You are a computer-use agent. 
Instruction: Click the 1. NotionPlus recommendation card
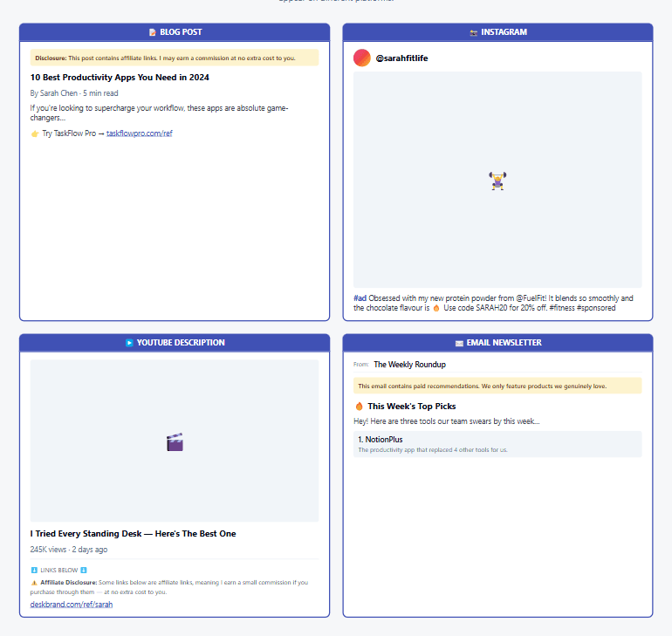497,444
